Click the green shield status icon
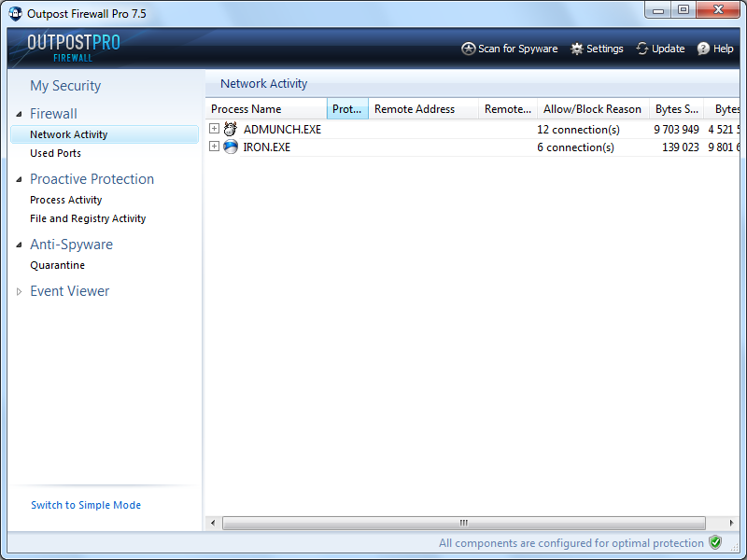The width and height of the screenshot is (747, 560). tap(715, 542)
